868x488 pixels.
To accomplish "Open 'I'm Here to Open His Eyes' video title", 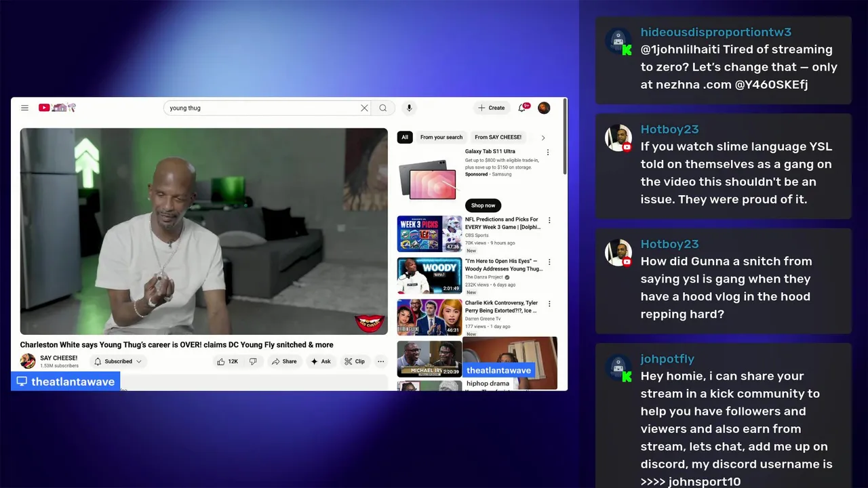I will click(503, 265).
